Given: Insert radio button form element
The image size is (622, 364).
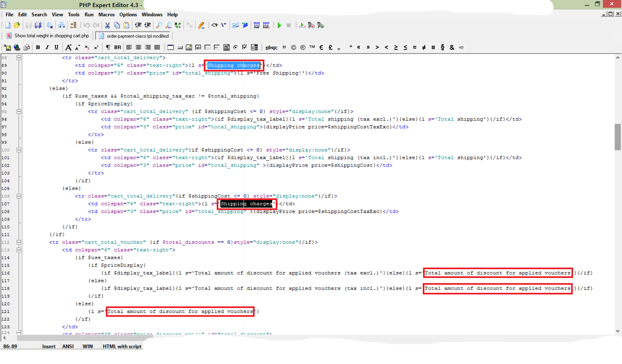Looking at the screenshot, I should click(236, 48).
